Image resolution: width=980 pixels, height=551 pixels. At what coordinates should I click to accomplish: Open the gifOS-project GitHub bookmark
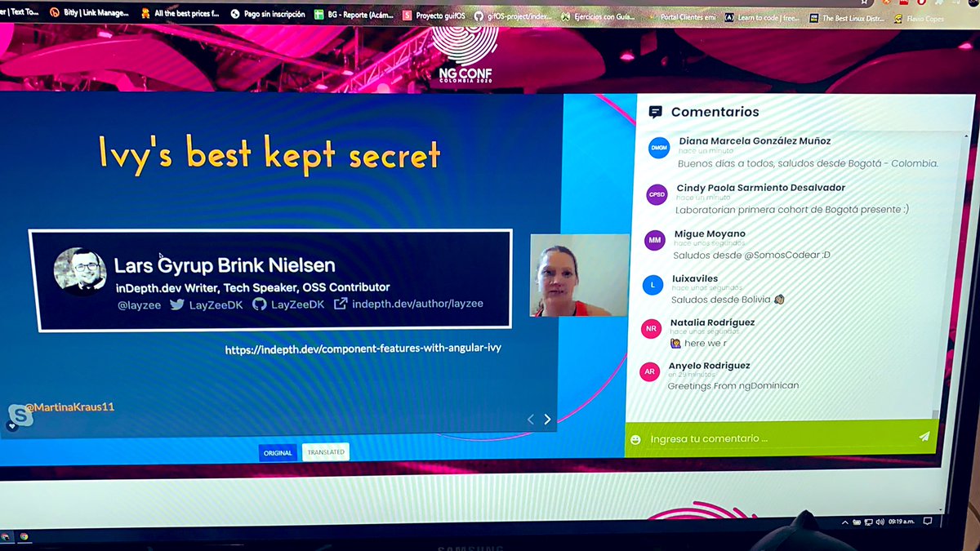(x=511, y=16)
